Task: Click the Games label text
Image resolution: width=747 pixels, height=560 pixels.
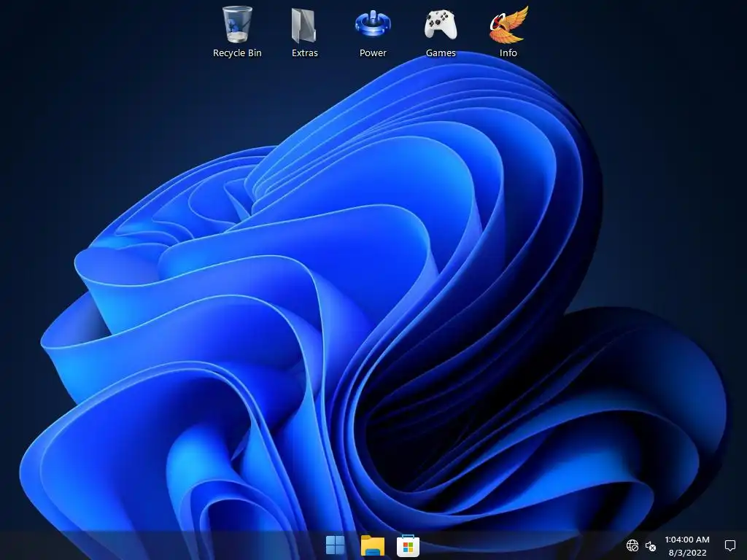Action: 441,52
